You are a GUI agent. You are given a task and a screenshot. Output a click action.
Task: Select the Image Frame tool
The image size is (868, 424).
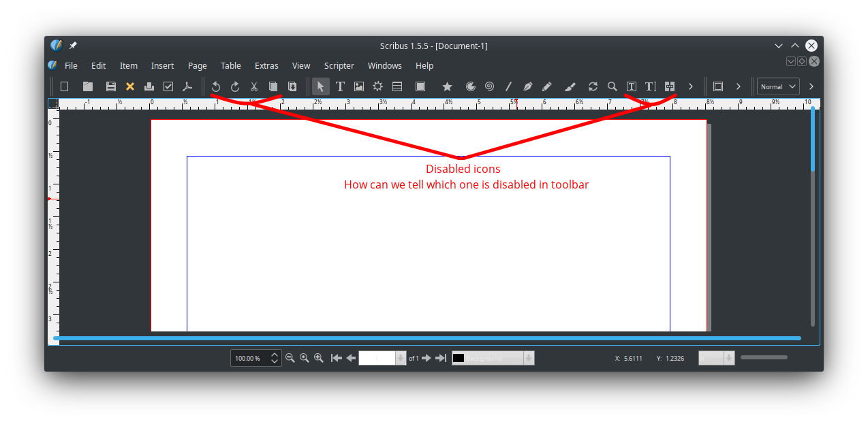(359, 86)
